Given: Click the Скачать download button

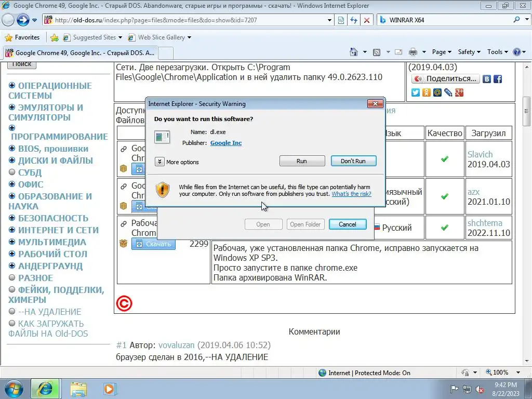Looking at the screenshot, I should 153,244.
